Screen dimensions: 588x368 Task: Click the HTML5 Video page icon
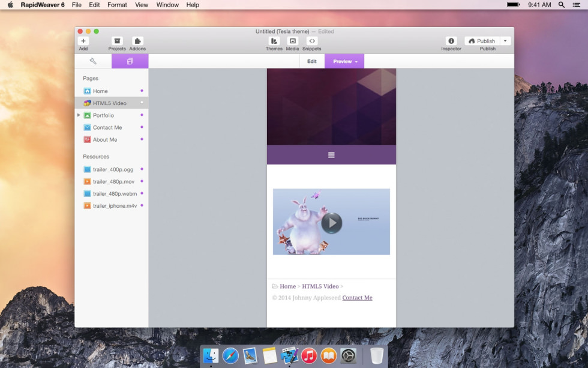87,103
